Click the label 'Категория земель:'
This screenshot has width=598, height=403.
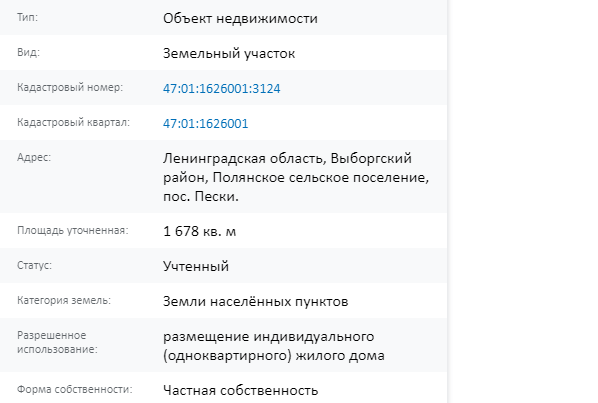64,300
